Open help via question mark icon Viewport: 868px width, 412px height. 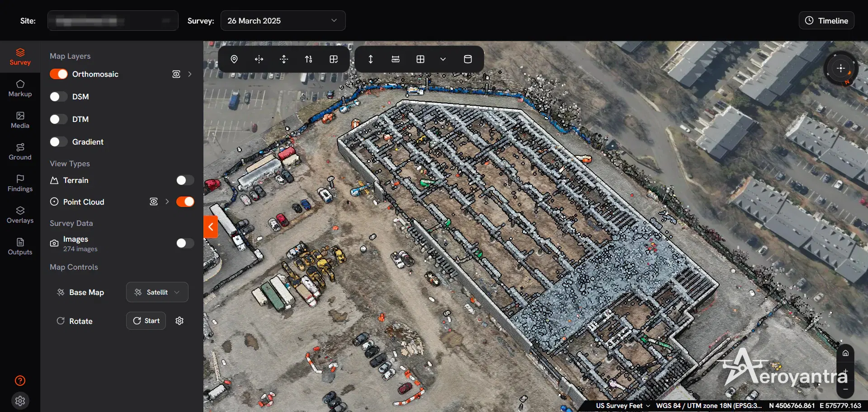click(x=20, y=380)
